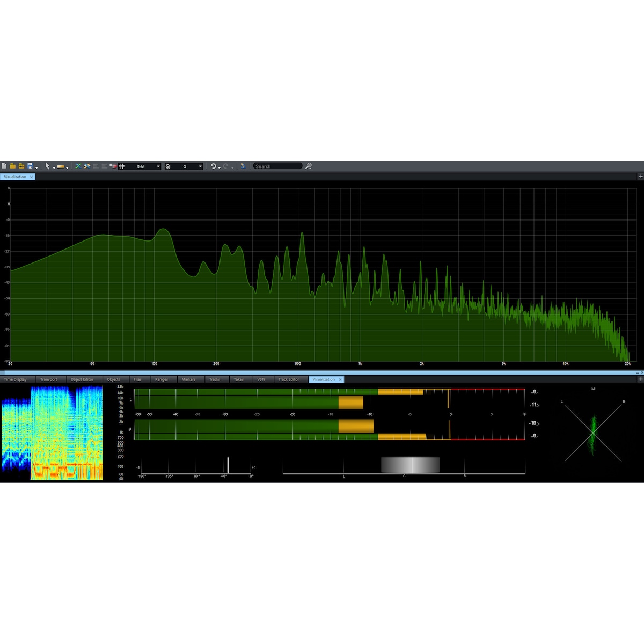
Task: Click the plus button at upper panel right edge
Action: [640, 177]
